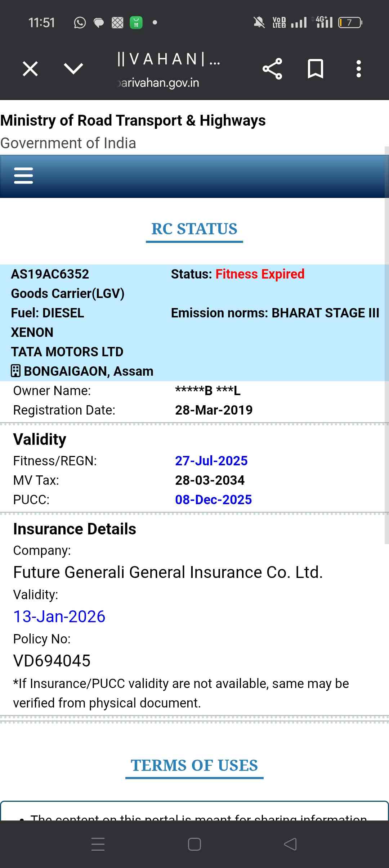Viewport: 389px width, 868px height.
Task: Tap Android recent apps button
Action: (98, 844)
